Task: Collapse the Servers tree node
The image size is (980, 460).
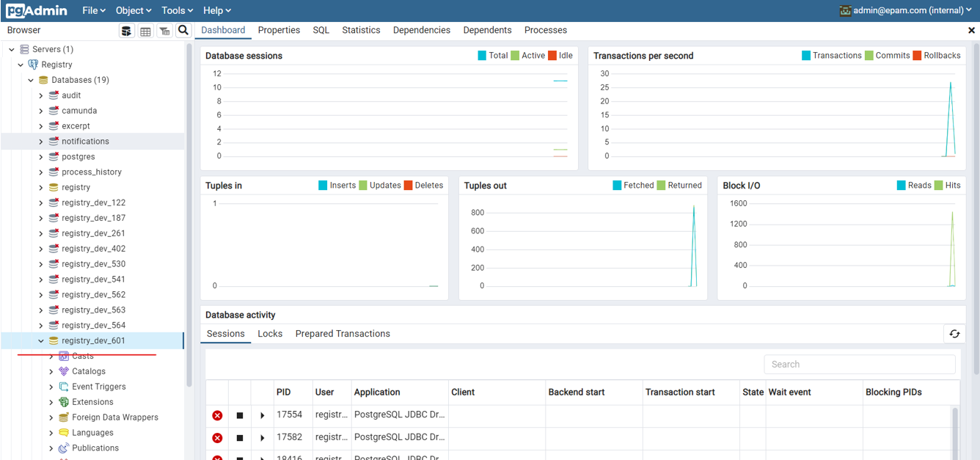Action: click(12, 49)
